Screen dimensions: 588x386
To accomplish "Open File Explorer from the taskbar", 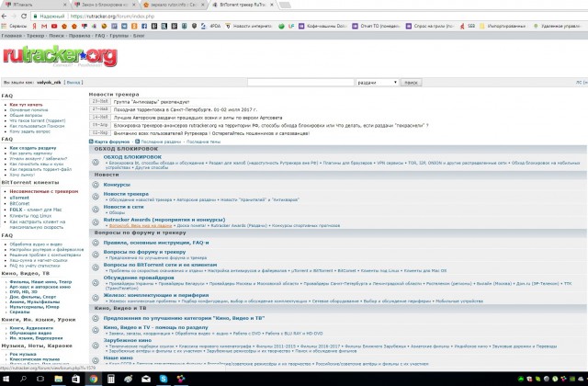I will (58, 379).
